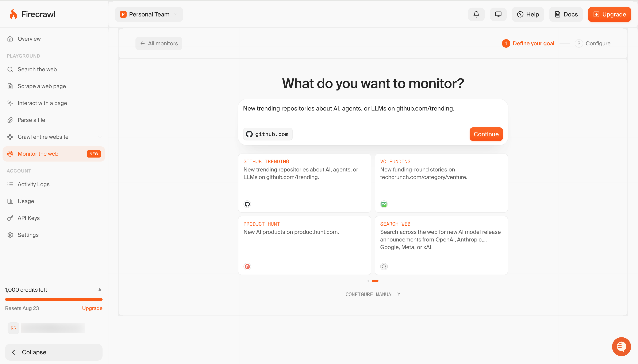Collapse the sidebar

[54, 352]
